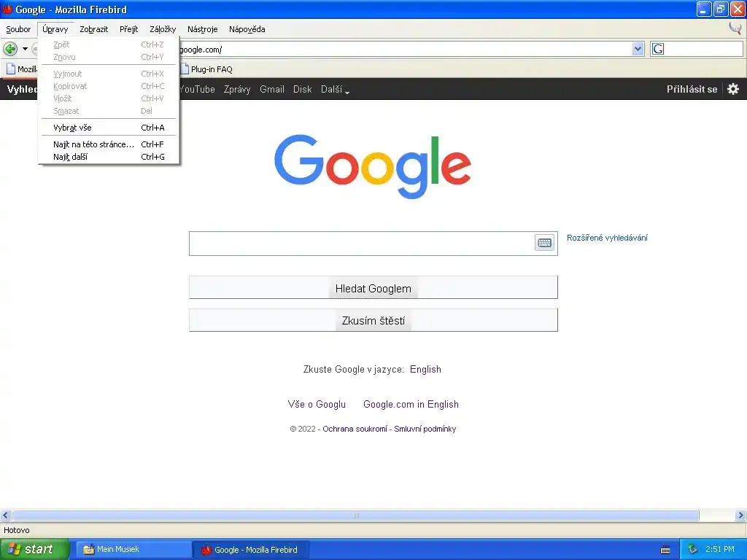The image size is (747, 560).
Task: Select Najít na této stránce entry
Action: point(109,144)
